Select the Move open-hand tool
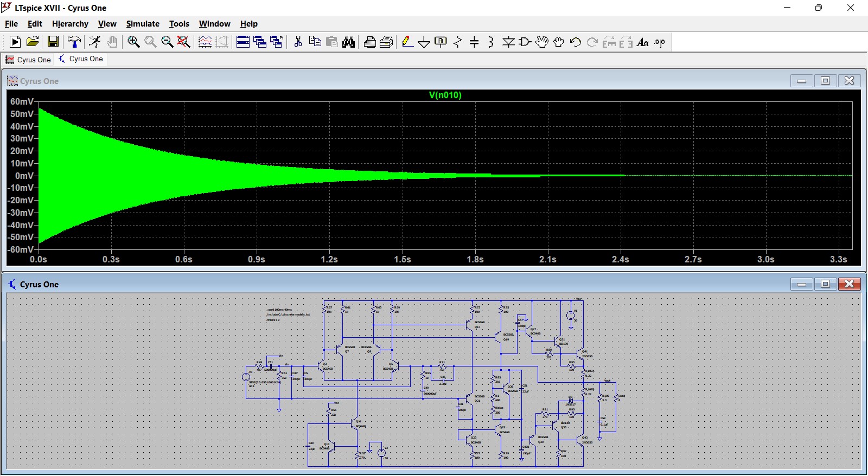The image size is (868, 476). pos(542,42)
